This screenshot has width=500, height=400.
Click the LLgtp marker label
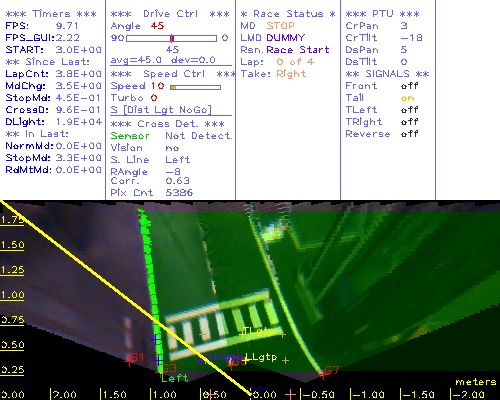(261, 357)
